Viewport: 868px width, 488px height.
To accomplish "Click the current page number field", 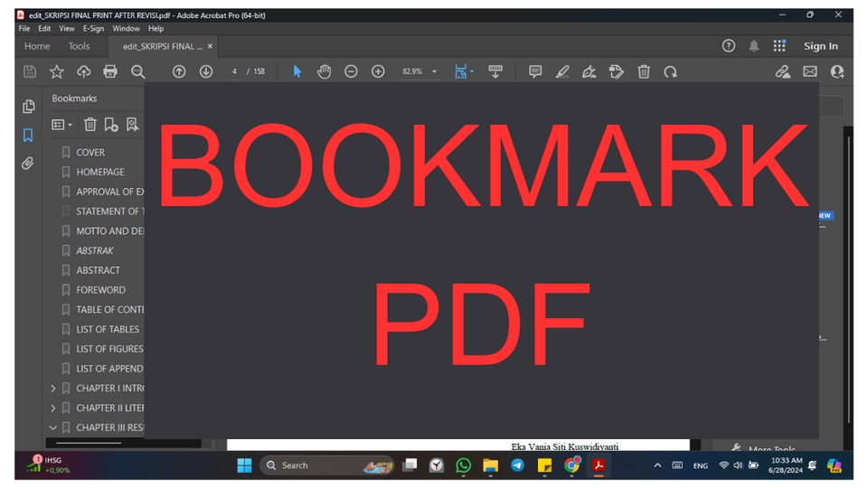I will pos(234,72).
